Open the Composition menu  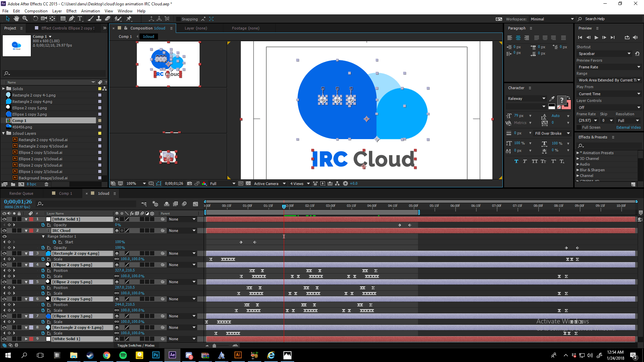click(36, 11)
